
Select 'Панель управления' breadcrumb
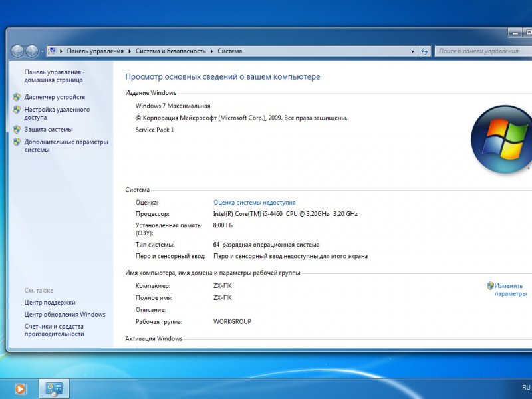point(95,51)
